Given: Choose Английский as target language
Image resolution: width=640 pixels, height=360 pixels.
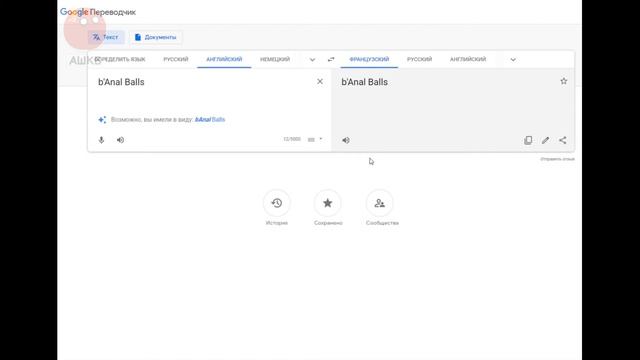Looking at the screenshot, I should [x=468, y=59].
